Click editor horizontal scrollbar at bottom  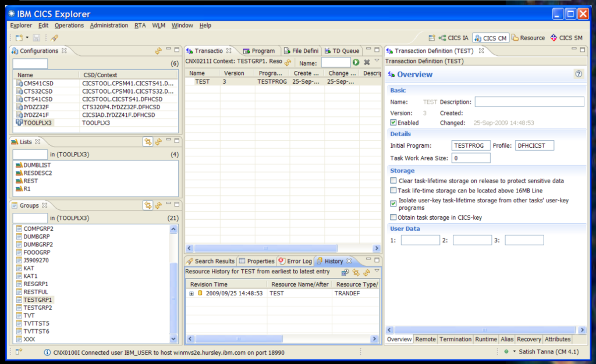point(485,330)
